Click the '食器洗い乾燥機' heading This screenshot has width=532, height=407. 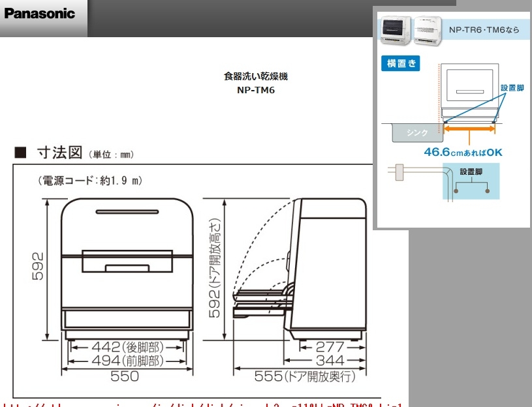(x=256, y=76)
